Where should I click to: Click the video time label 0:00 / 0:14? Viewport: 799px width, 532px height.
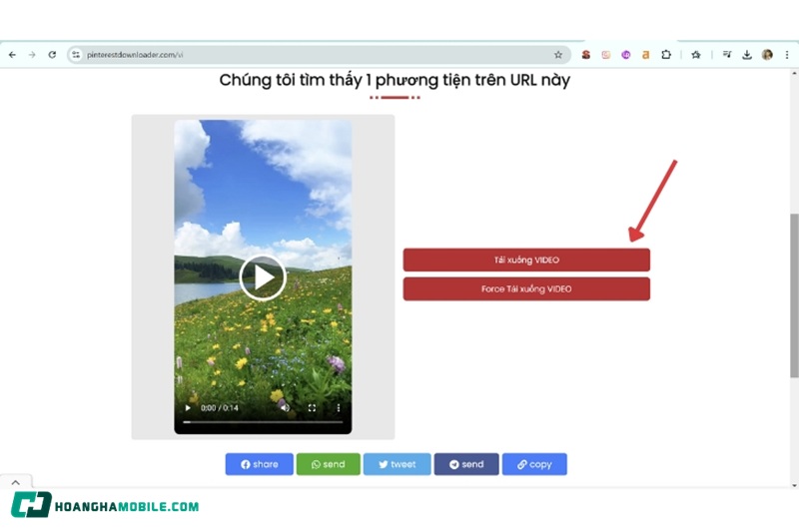point(220,408)
